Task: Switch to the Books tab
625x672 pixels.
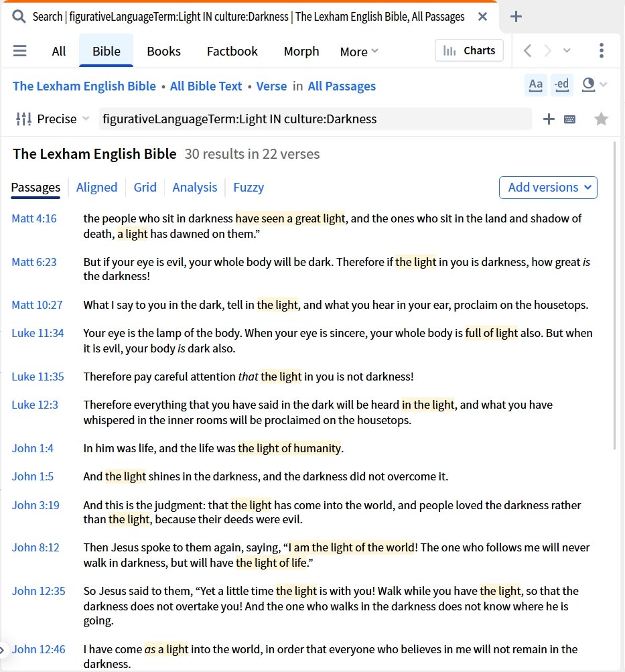Action: point(163,52)
